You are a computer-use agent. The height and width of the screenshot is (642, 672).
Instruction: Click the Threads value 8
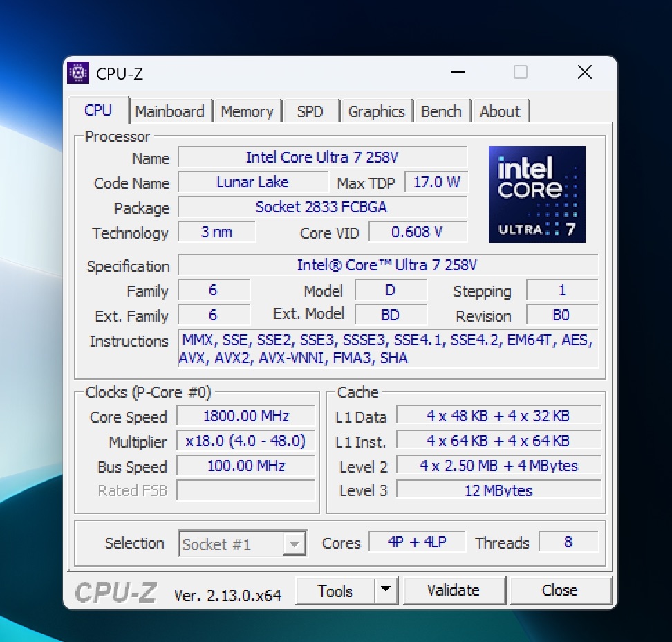[568, 542]
